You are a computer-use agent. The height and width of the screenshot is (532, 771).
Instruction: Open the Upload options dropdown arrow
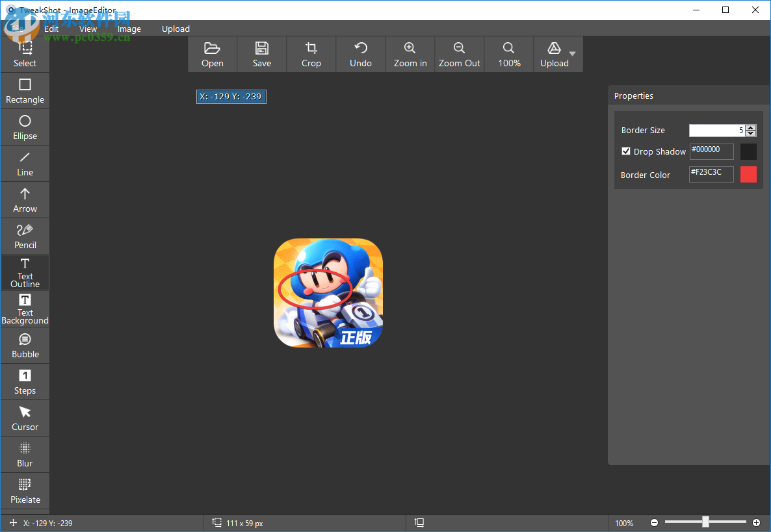[x=572, y=54]
